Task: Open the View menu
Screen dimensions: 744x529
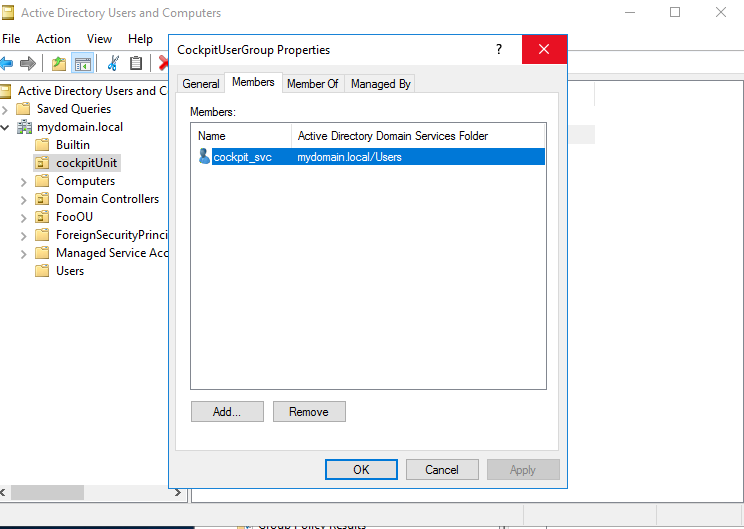Action: 99,39
